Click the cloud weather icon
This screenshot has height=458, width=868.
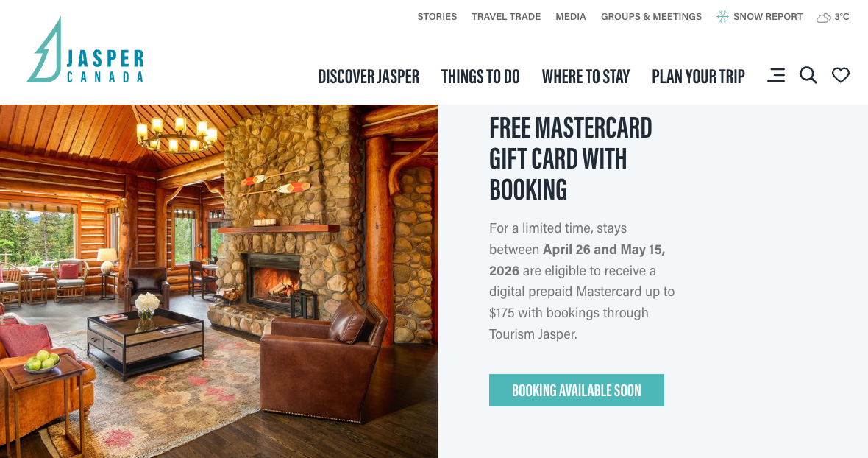823,18
